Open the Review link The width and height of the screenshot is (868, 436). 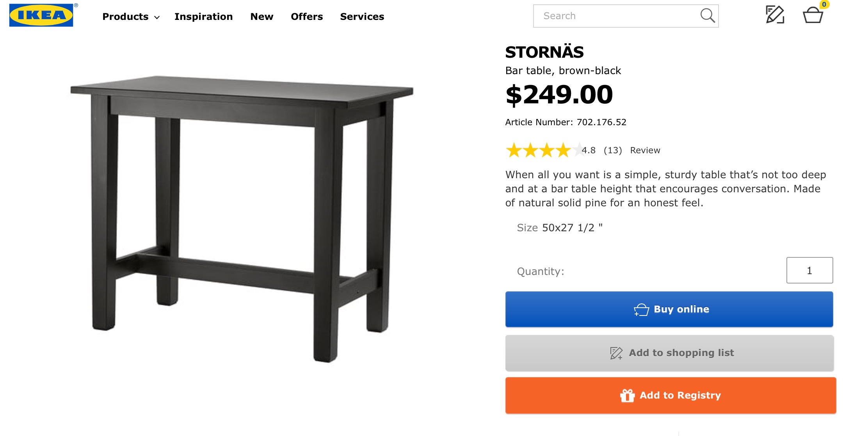pyautogui.click(x=645, y=150)
